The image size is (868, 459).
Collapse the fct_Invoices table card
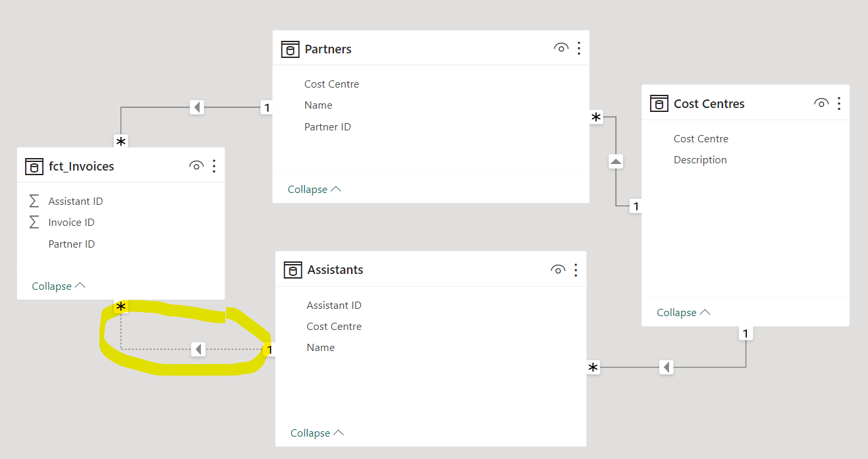(x=59, y=286)
